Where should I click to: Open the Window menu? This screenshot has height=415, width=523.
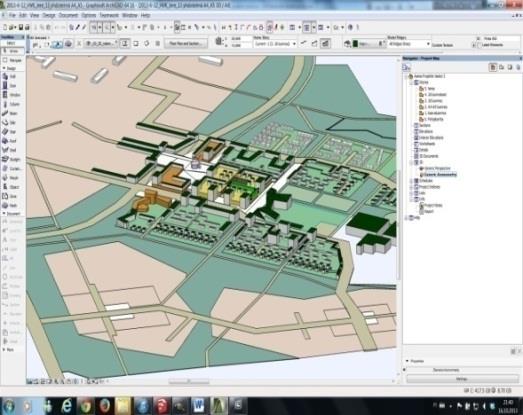pos(129,15)
